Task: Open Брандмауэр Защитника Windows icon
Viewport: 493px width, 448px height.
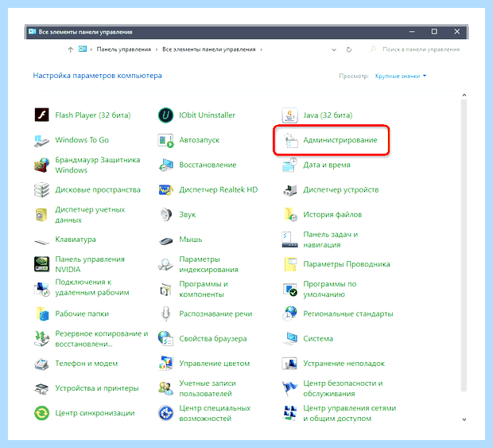Action: coord(41,165)
